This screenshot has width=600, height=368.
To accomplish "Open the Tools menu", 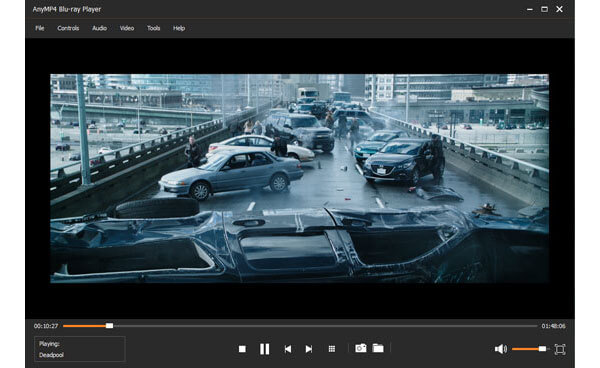I will (x=153, y=28).
